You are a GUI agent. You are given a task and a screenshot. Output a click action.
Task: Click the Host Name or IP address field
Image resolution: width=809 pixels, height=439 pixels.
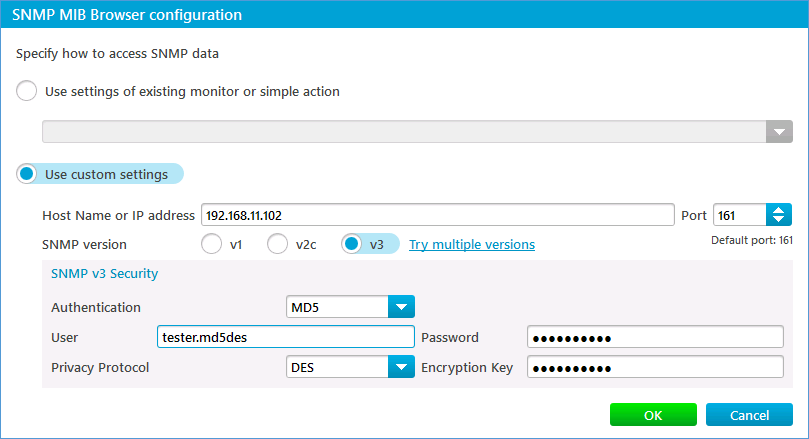pyautogui.click(x=438, y=215)
